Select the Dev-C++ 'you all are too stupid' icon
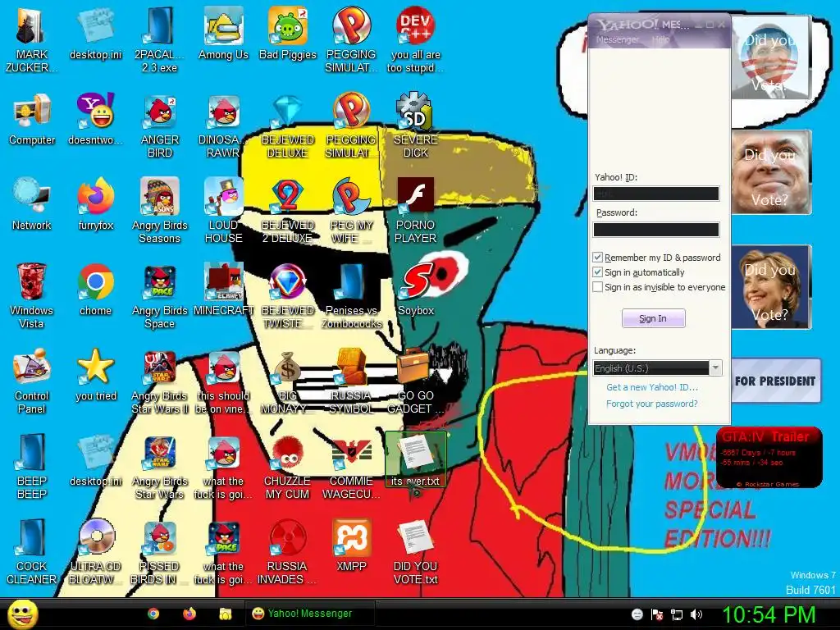The width and height of the screenshot is (840, 630). (x=415, y=40)
